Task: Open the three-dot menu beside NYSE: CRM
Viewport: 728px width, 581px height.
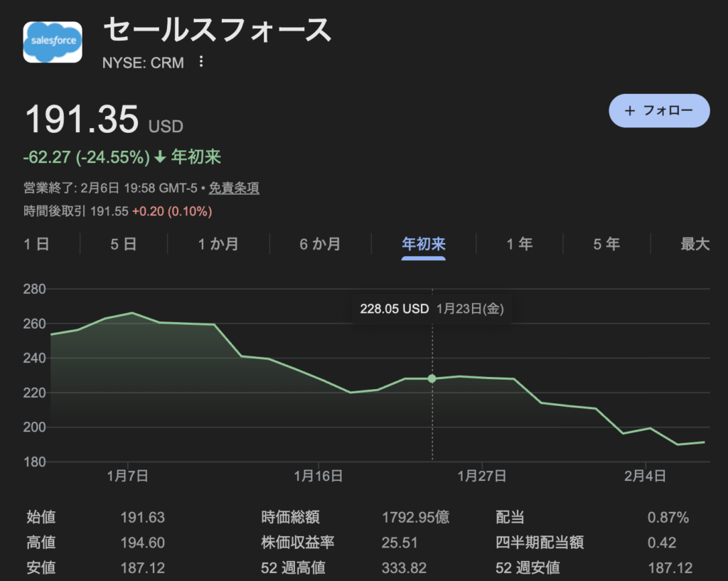Action: (x=201, y=63)
